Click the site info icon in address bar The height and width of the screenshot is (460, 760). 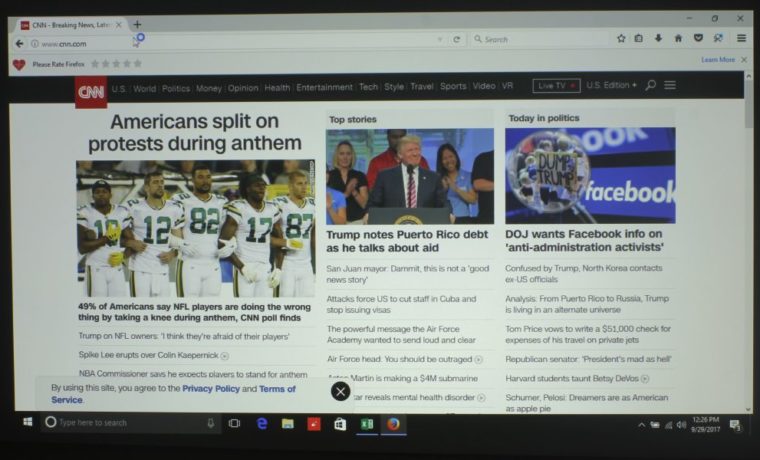pyautogui.click(x=35, y=44)
